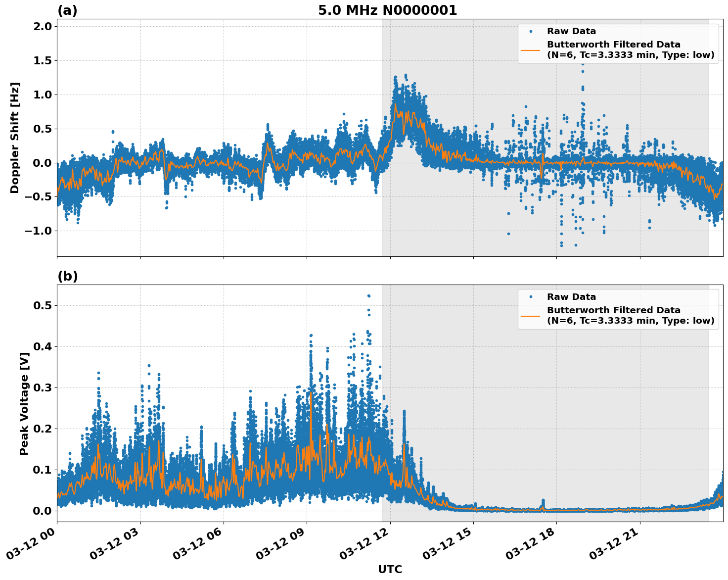Click the orange line icon in panel (a) legend

532,51
